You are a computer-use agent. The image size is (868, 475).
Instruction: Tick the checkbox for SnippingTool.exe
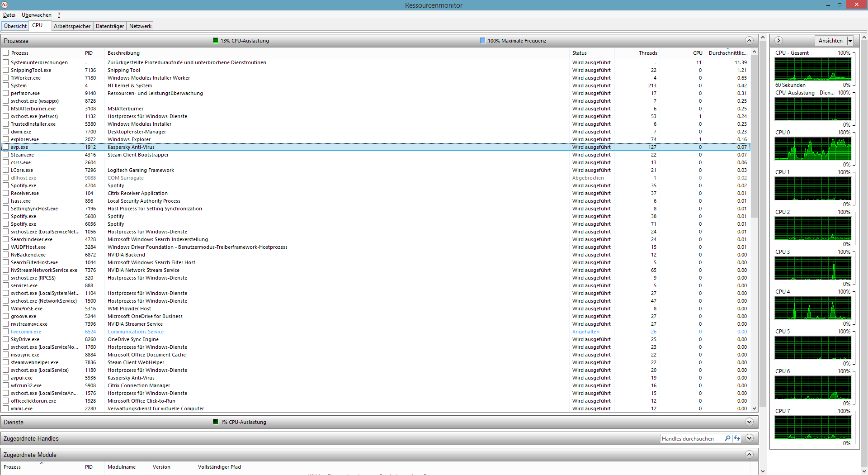pyautogui.click(x=6, y=70)
